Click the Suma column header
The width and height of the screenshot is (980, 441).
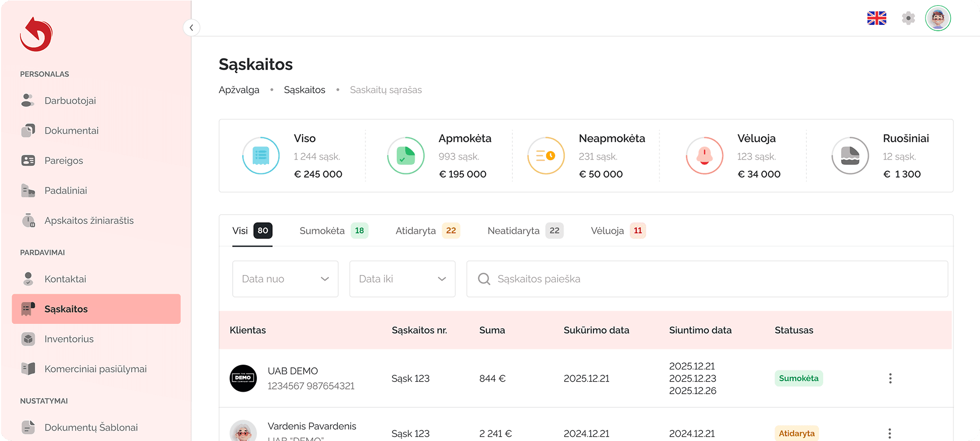click(492, 330)
